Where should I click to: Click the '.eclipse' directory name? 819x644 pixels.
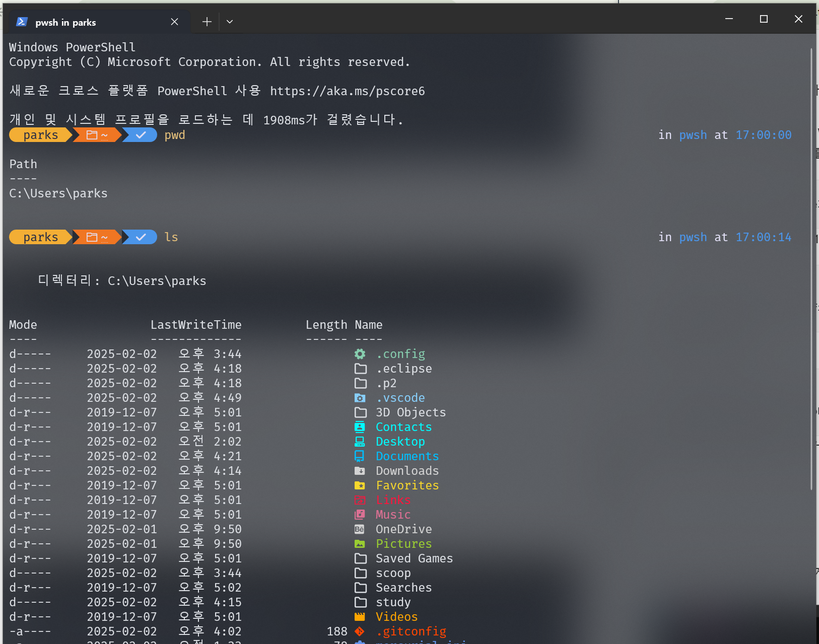(x=404, y=369)
